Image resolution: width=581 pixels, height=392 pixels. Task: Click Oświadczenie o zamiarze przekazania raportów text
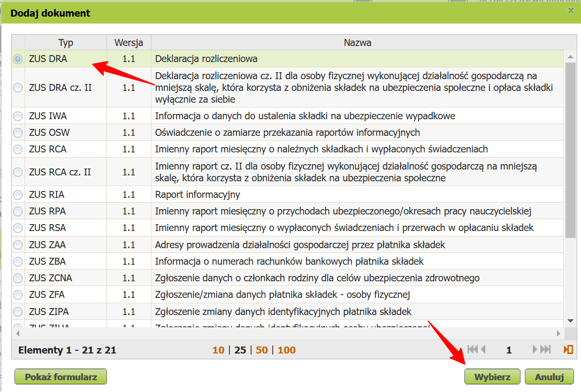[287, 133]
